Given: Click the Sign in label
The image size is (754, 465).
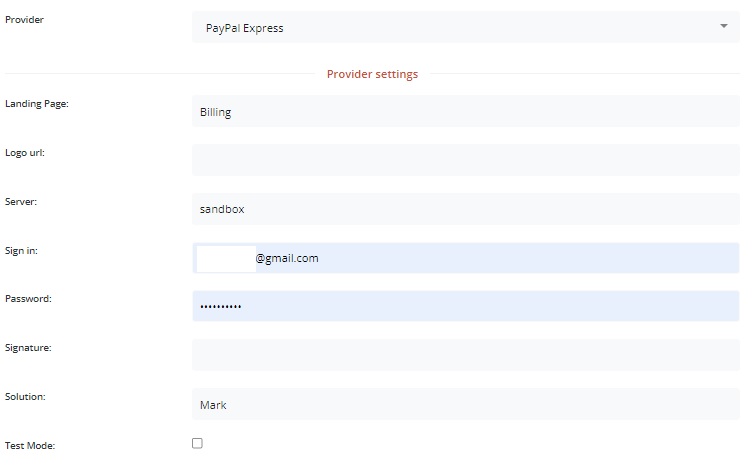Looking at the screenshot, I should 22,250.
